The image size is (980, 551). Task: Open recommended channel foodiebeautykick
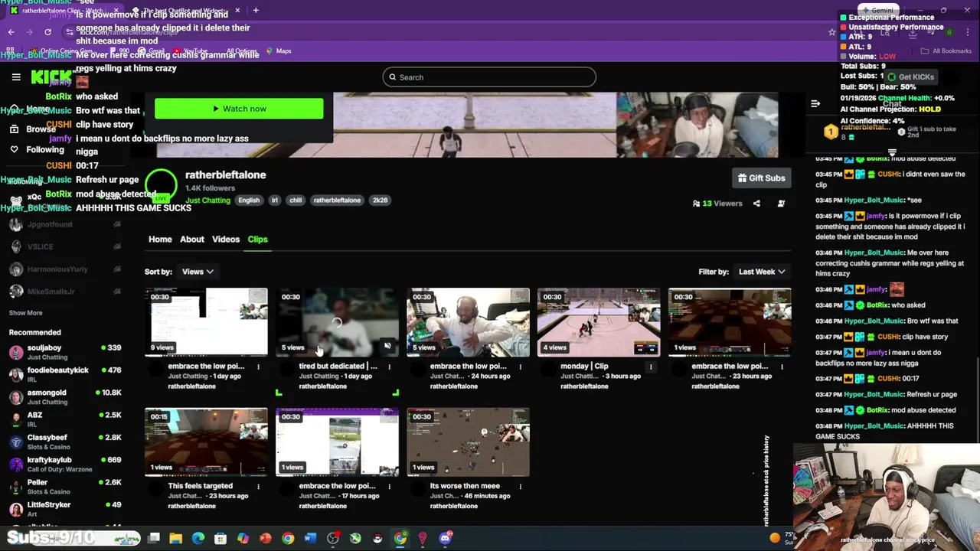coord(65,374)
